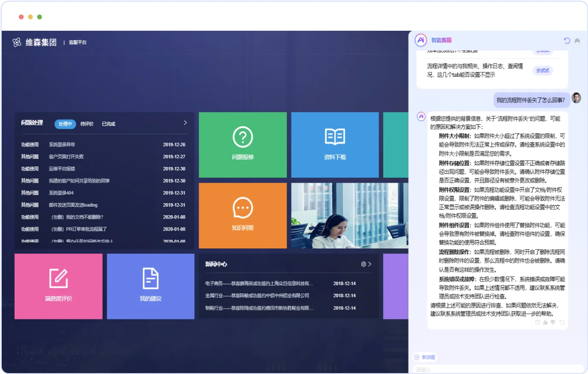The width and height of the screenshot is (588, 374).
Task: Open the 问题报修 question-mark tile
Action: point(243,145)
